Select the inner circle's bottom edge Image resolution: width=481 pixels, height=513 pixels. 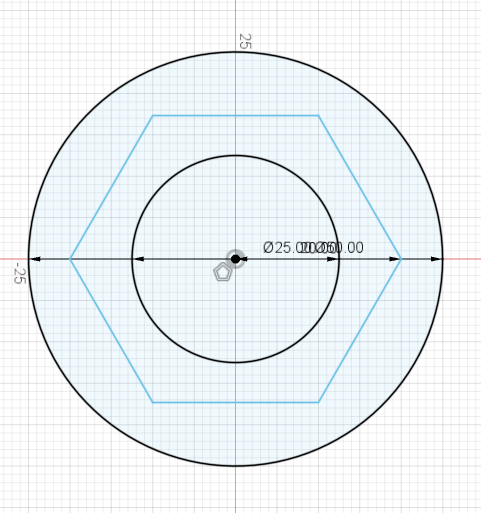[235, 362]
